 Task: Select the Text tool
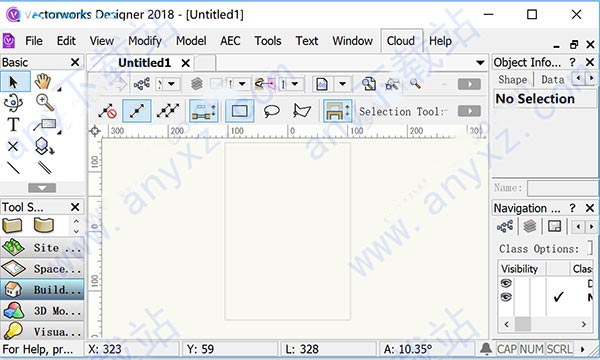coord(13,124)
